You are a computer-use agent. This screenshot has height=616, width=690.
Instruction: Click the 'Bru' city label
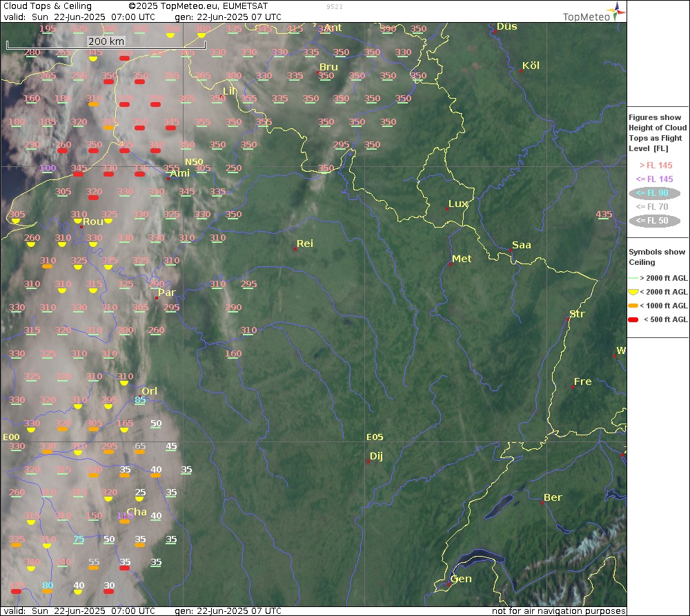328,67
